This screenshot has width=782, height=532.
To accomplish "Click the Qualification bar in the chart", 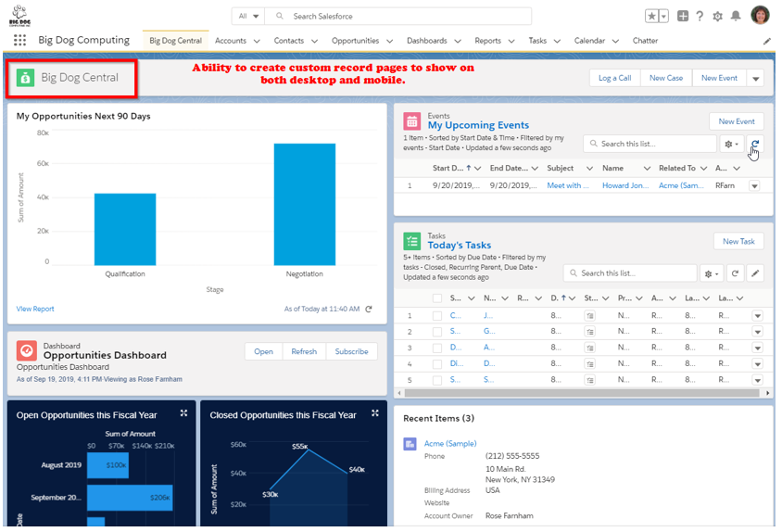I will click(125, 230).
